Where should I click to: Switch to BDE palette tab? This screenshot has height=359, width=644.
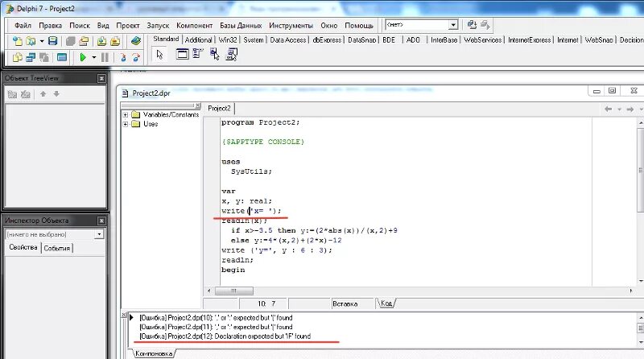(x=389, y=39)
